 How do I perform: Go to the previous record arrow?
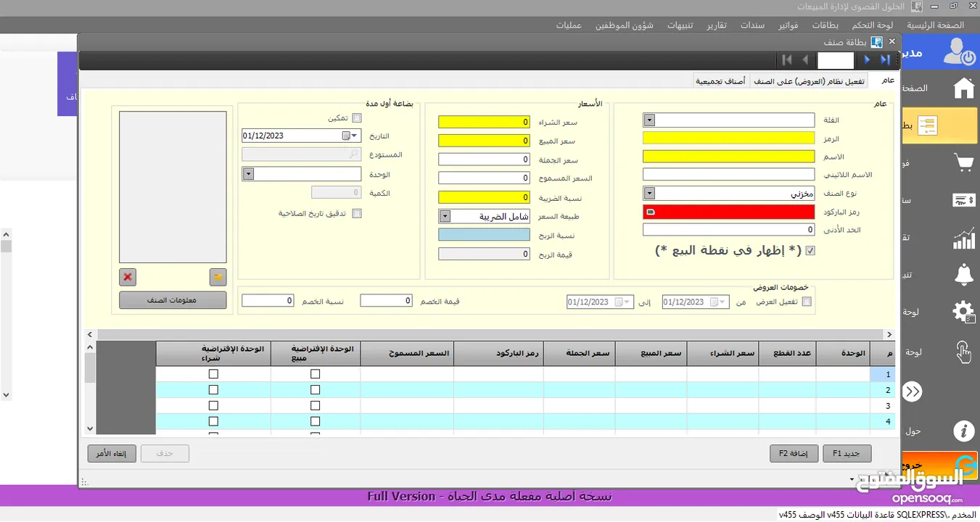coord(805,59)
